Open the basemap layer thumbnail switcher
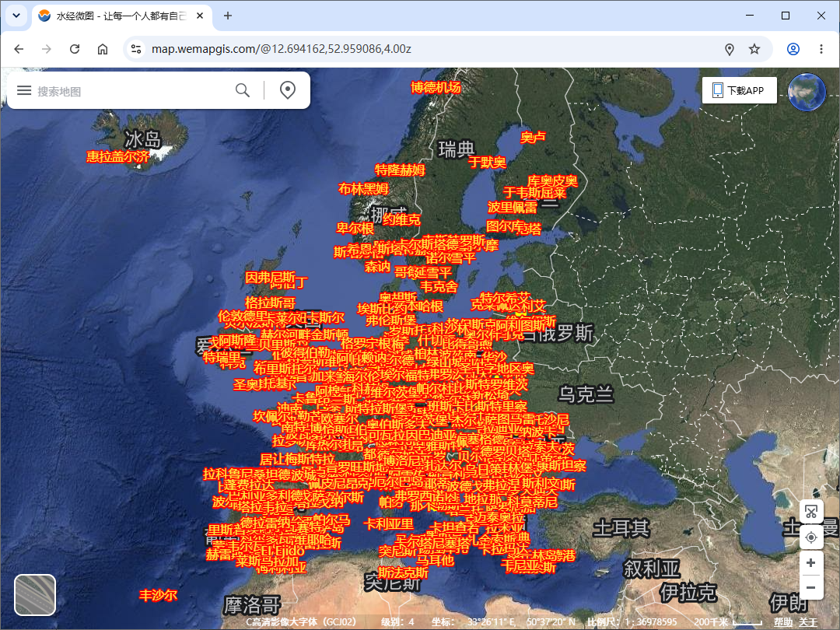840x630 pixels. pos(35,595)
